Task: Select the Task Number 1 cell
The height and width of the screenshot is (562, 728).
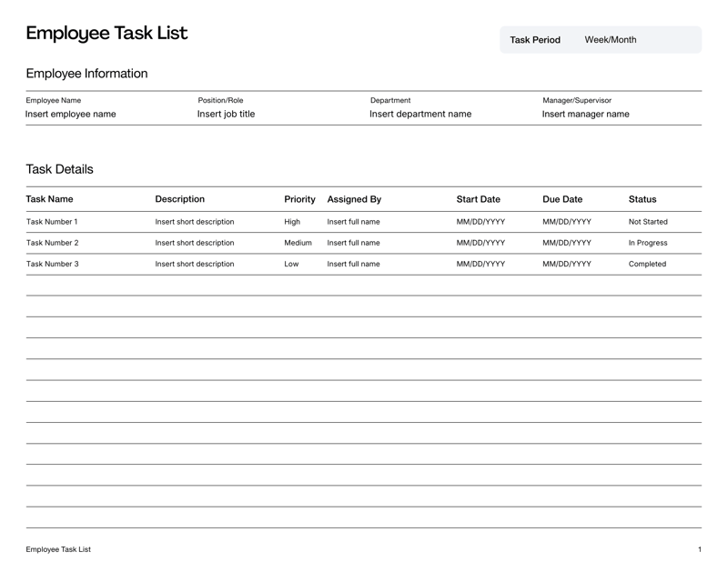Action: [x=51, y=221]
